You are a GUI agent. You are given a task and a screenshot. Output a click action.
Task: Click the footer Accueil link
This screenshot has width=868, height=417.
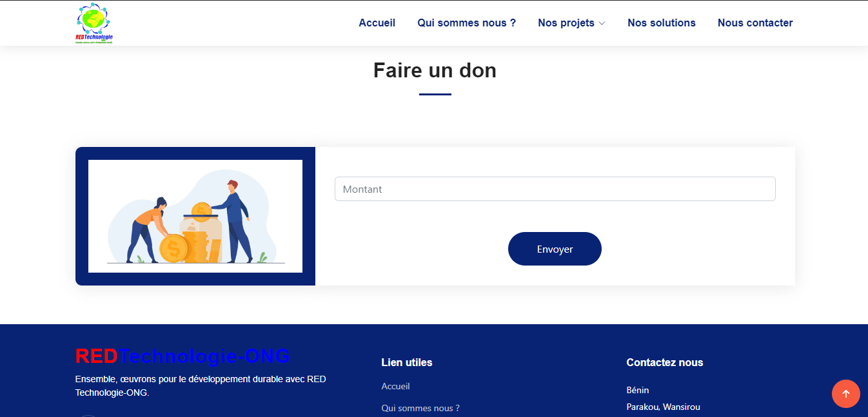pyautogui.click(x=395, y=387)
